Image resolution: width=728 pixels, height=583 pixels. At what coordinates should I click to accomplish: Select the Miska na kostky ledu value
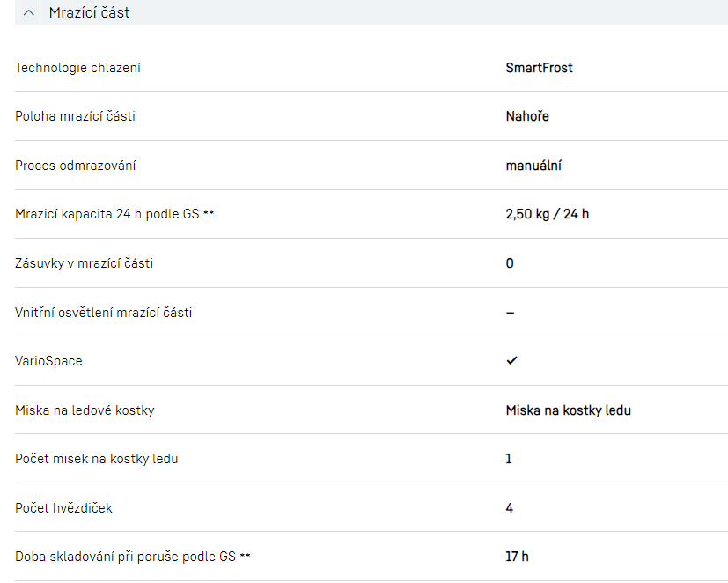point(568,410)
